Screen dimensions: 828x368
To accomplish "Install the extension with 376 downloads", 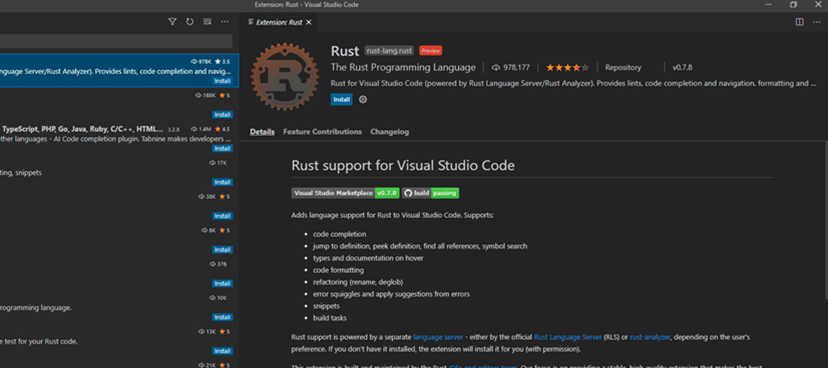I will [222, 284].
